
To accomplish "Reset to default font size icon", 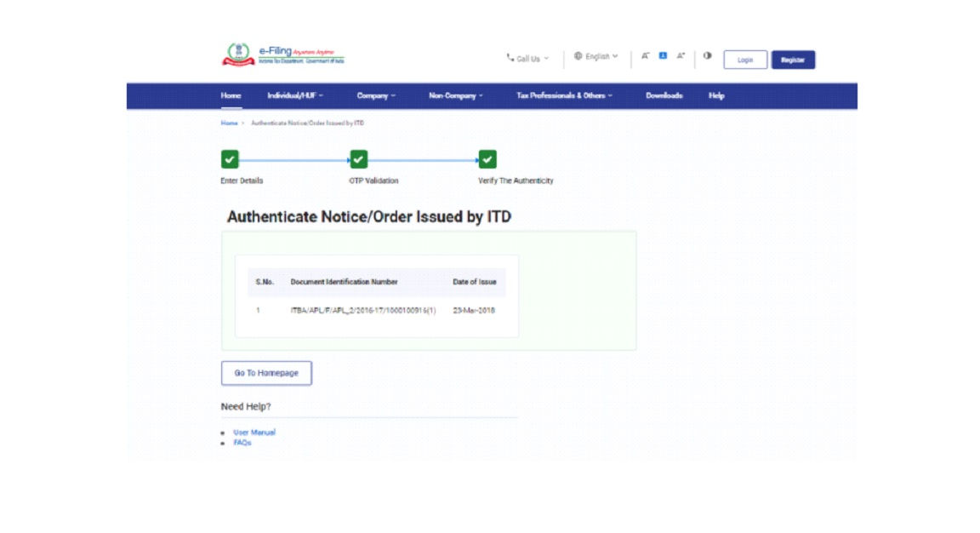I will 663,57.
